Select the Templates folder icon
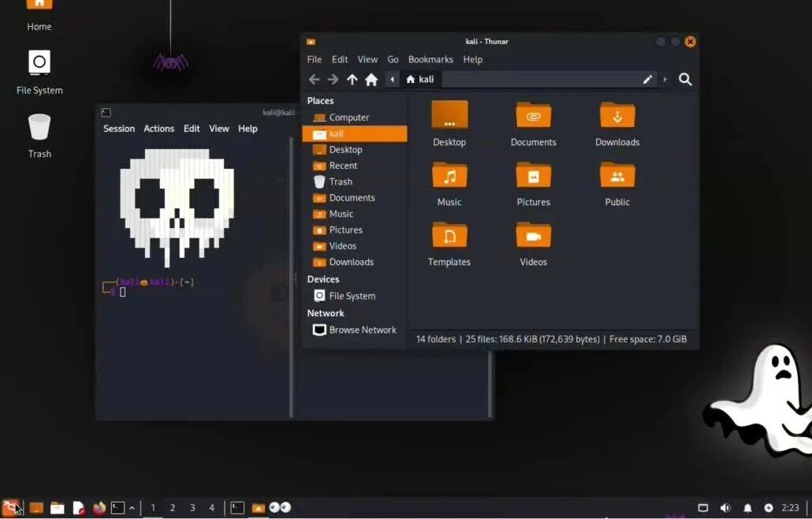The width and height of the screenshot is (812, 519). click(449, 244)
